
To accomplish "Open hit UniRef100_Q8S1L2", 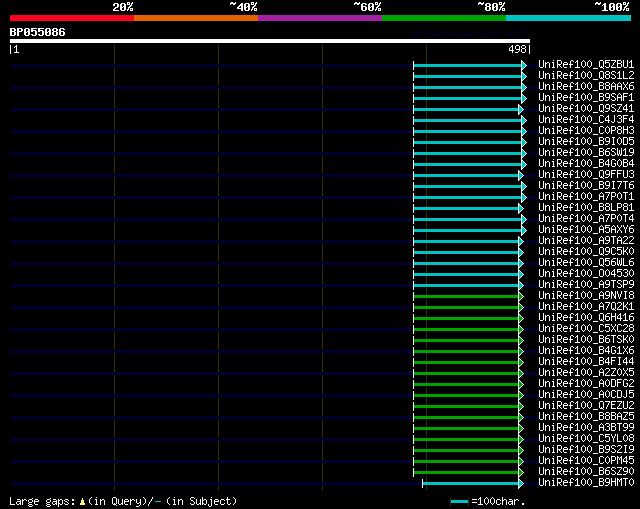I will [586, 75].
